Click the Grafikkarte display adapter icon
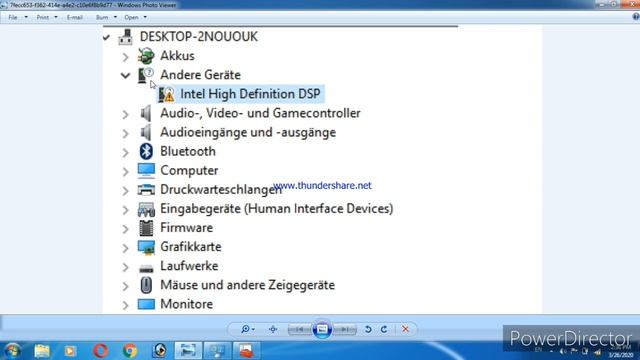The width and height of the screenshot is (640, 360). (x=146, y=247)
